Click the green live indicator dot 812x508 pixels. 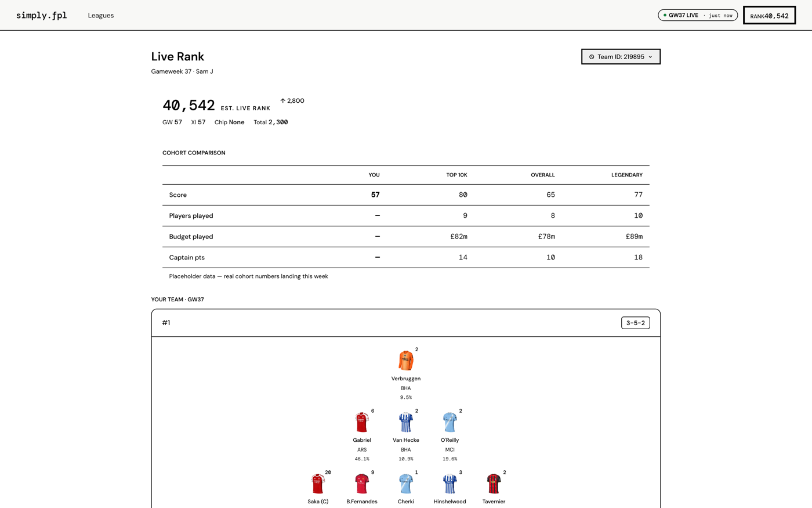click(665, 15)
